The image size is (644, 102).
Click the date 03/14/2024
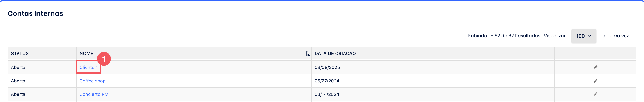[327, 94]
